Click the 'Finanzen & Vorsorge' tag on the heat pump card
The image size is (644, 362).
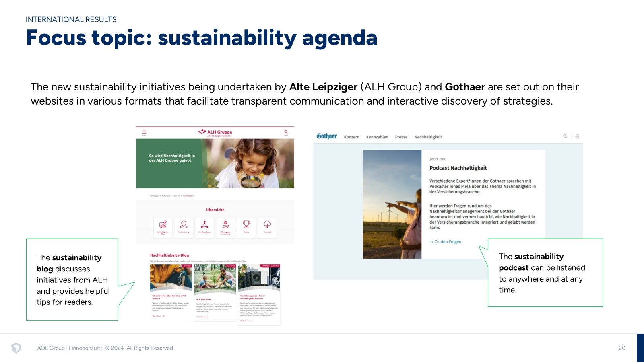tap(270, 266)
